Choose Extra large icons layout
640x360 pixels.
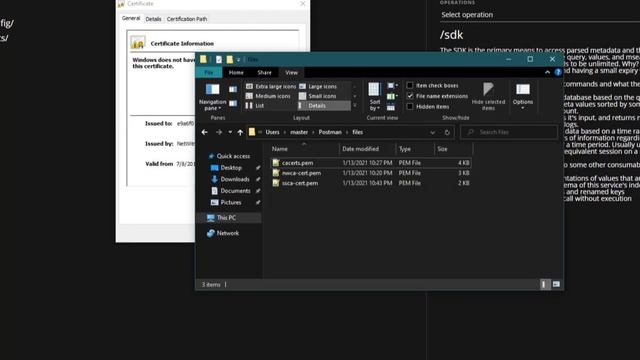tap(271, 87)
